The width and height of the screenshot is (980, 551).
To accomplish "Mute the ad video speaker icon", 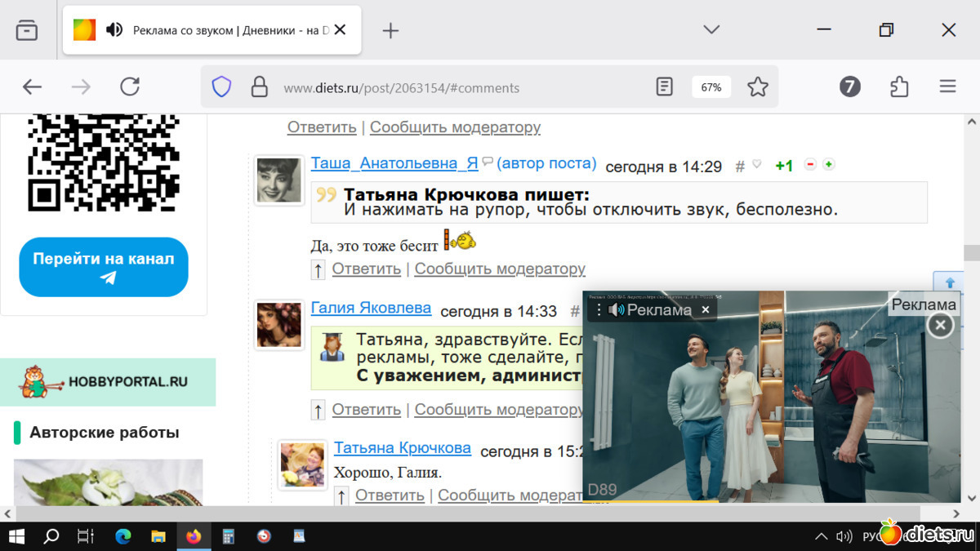I will click(x=617, y=310).
